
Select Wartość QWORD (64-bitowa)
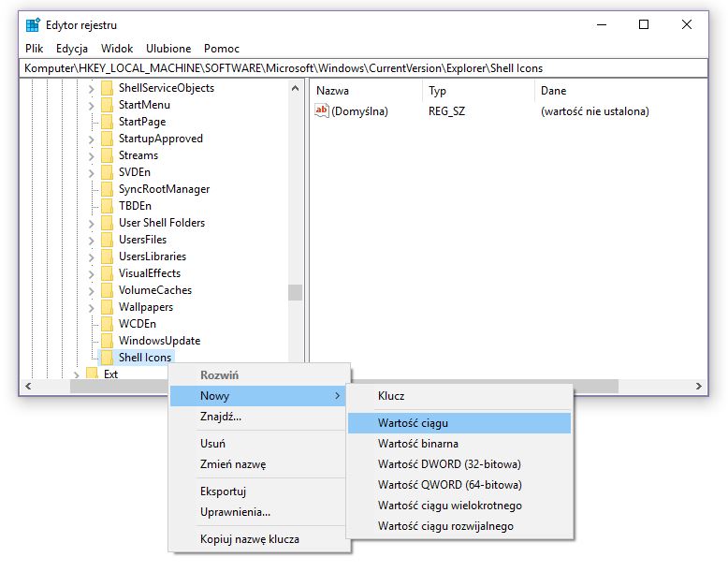[x=459, y=485]
